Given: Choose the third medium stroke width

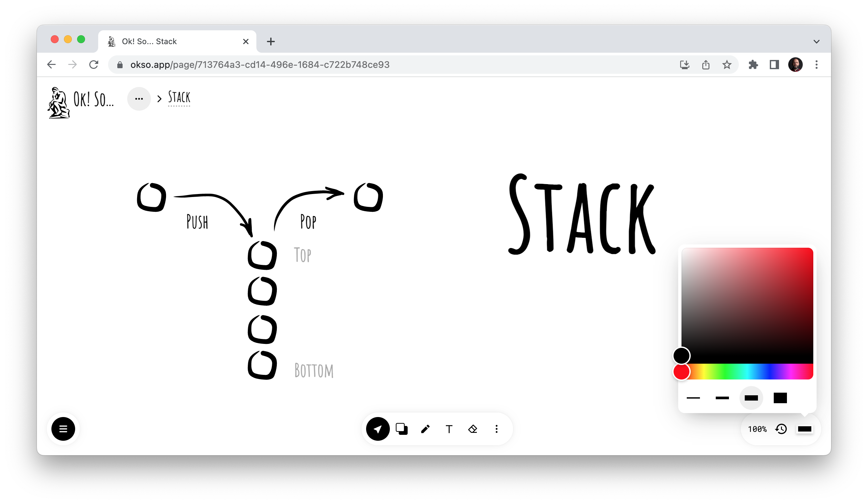Looking at the screenshot, I should click(751, 398).
